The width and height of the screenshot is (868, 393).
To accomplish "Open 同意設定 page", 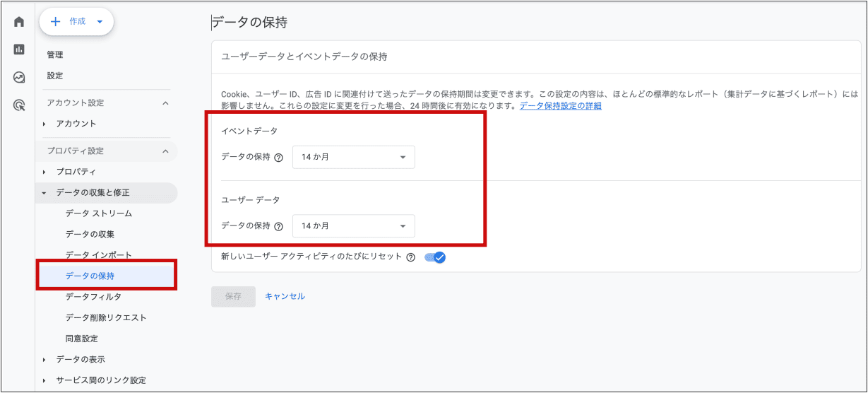I will pyautogui.click(x=81, y=339).
